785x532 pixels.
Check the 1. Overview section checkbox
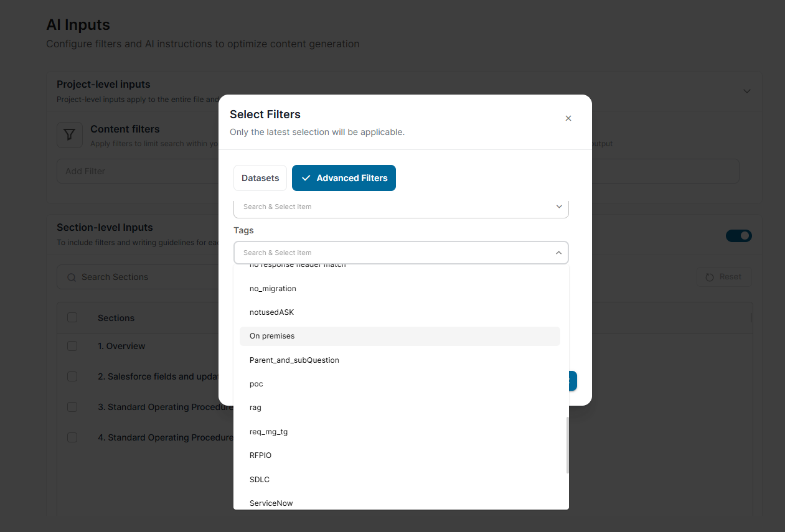(72, 346)
